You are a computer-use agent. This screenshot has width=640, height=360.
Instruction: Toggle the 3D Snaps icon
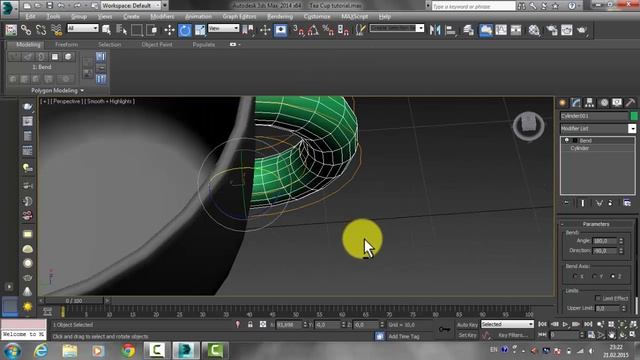[x=298, y=30]
